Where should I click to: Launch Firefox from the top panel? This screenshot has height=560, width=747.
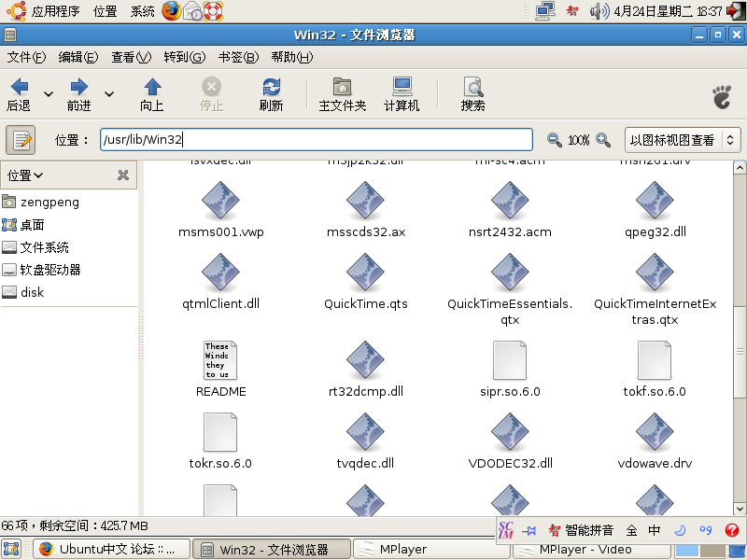(171, 11)
